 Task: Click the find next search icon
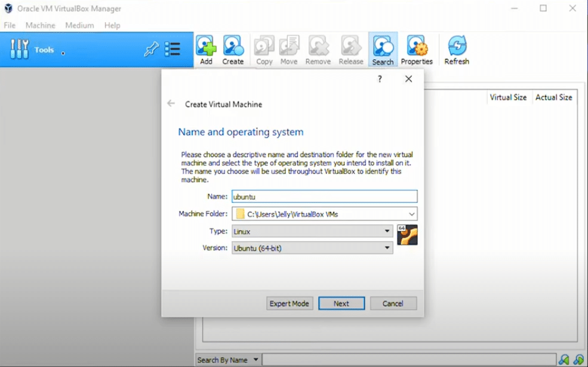[578, 360]
